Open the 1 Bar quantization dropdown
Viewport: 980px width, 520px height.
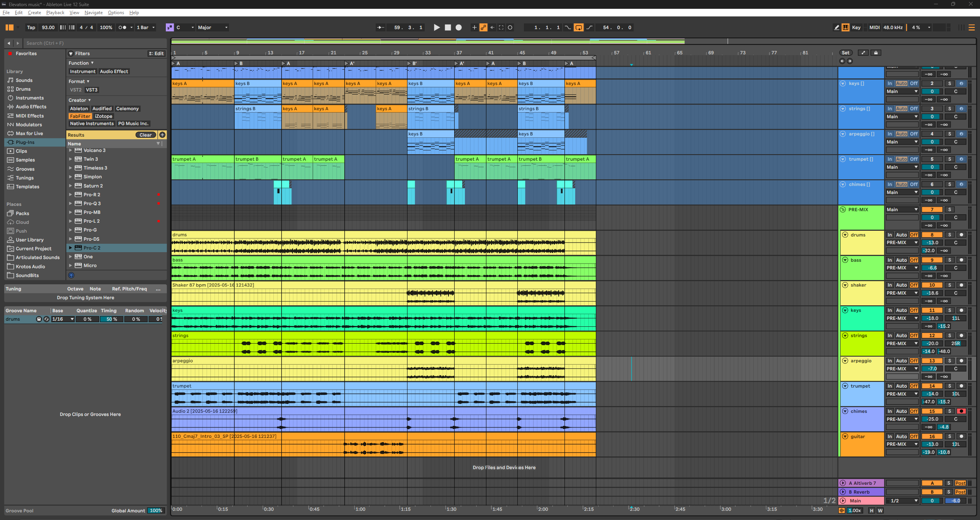146,28
